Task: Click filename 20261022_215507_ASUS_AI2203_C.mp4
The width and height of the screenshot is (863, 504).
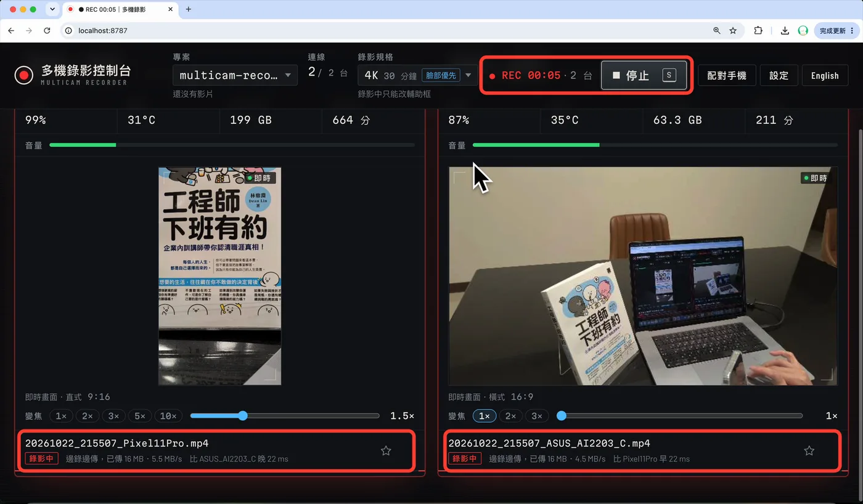Action: tap(549, 443)
